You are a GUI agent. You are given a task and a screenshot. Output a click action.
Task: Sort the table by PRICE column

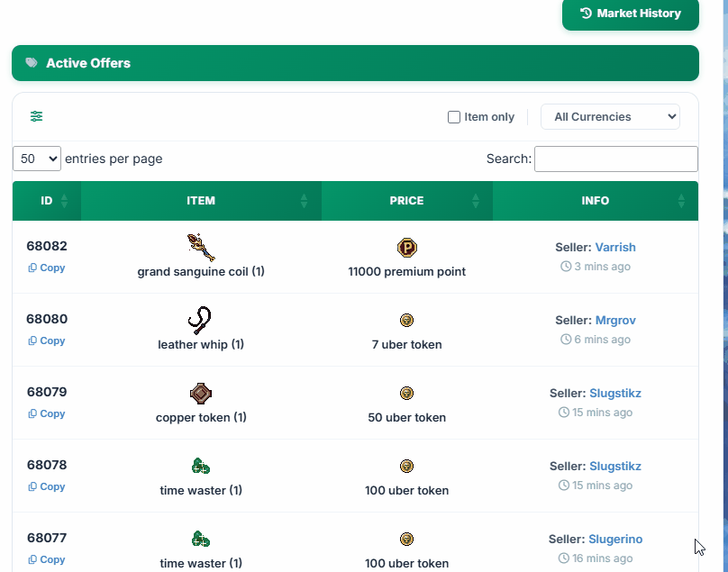coord(406,201)
